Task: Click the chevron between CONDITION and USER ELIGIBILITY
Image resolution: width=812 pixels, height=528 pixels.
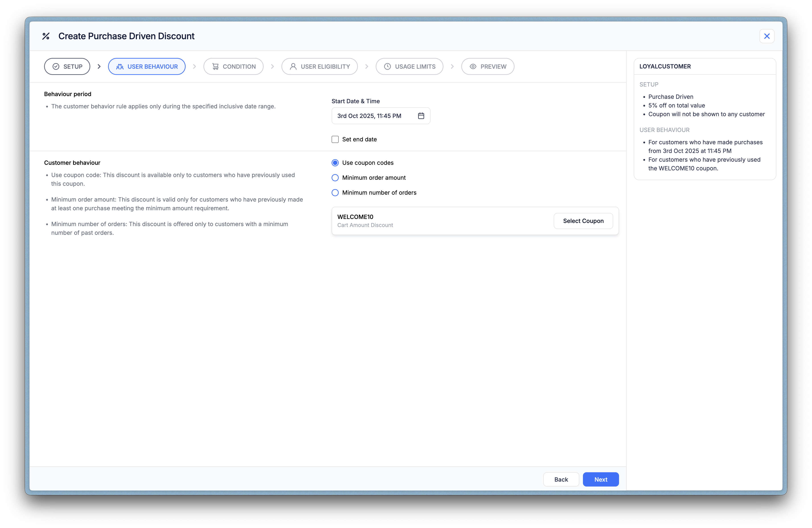Action: (x=272, y=66)
